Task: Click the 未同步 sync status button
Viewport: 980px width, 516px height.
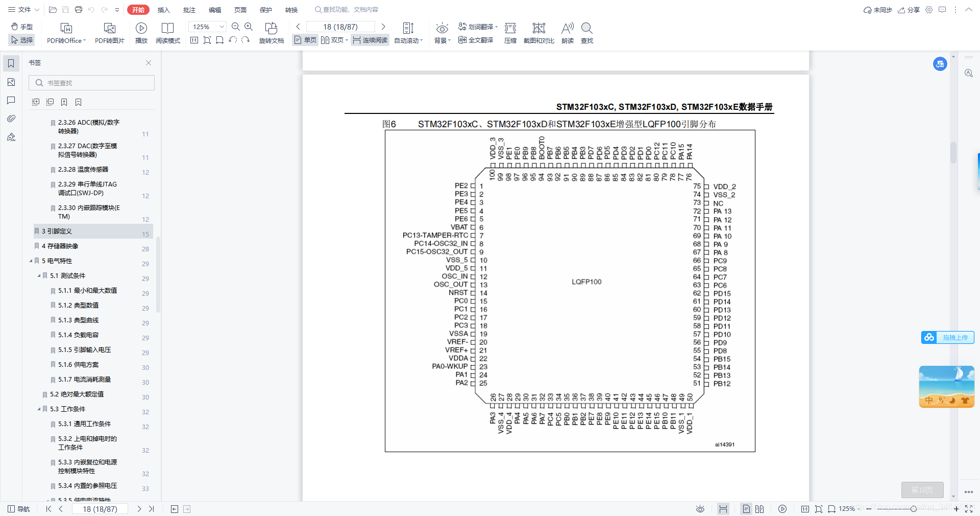Action: pos(877,10)
